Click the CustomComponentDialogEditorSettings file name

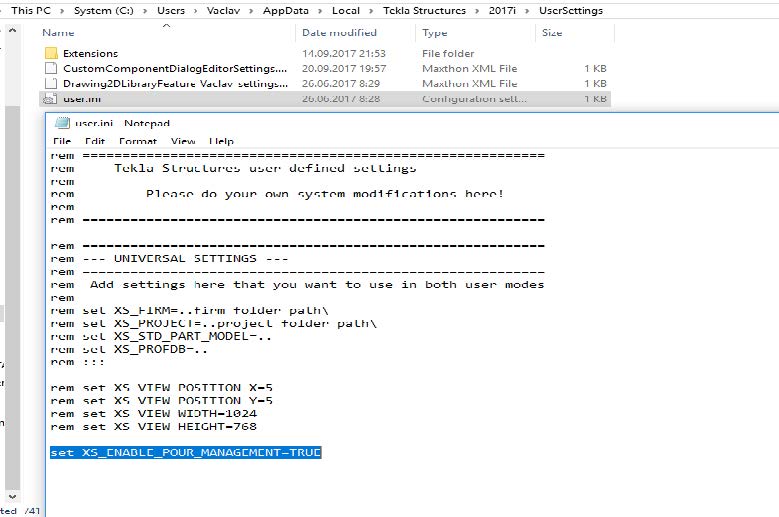tap(175, 68)
